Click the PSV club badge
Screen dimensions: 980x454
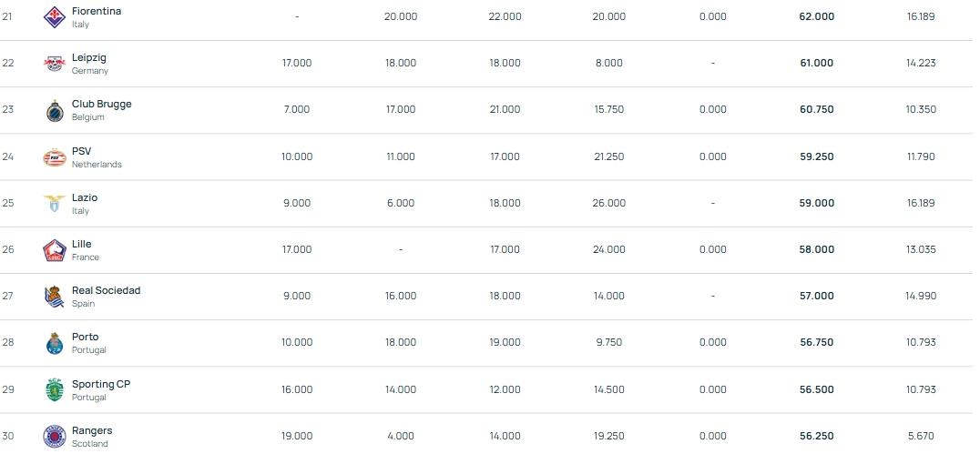coord(55,157)
